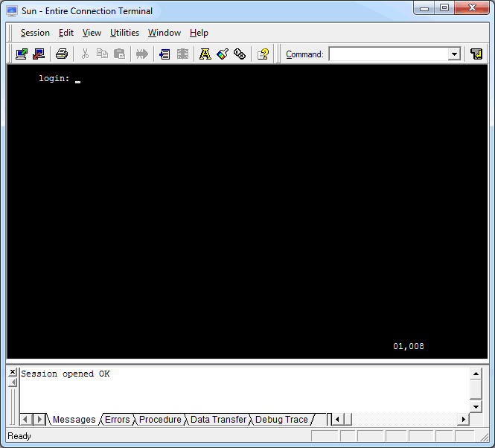Click the Cut scissors icon
This screenshot has width=495, height=448.
coord(85,54)
